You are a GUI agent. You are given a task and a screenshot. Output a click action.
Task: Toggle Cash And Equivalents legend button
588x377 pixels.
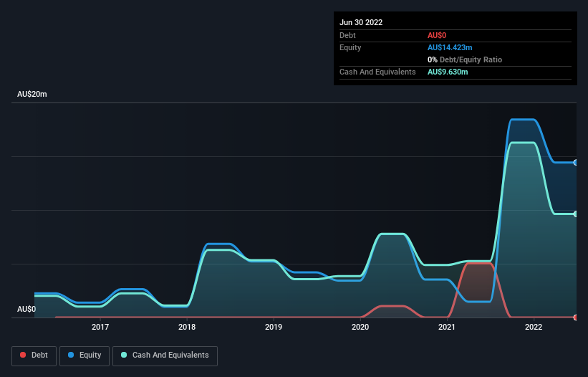point(165,355)
